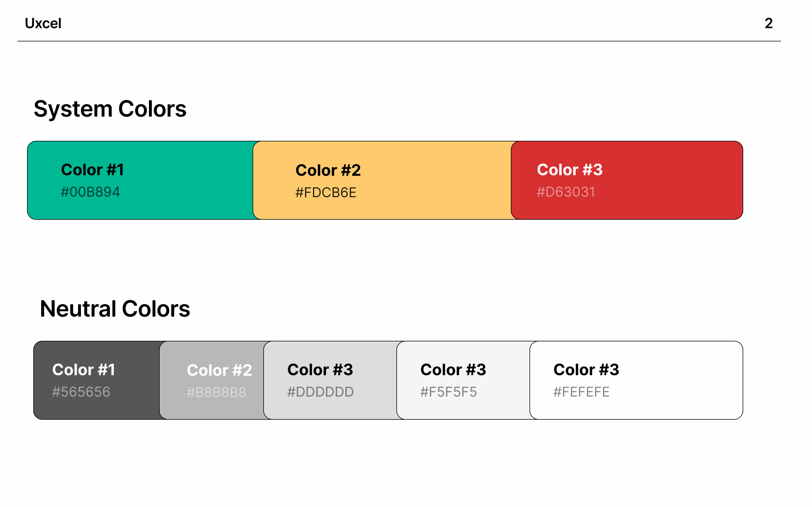Select the #00B894 hex code text
812x507 pixels.
coord(90,192)
